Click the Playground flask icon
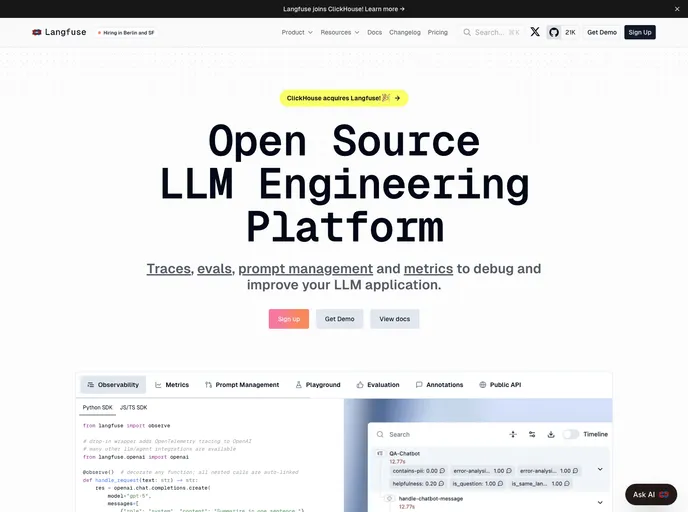The height and width of the screenshot is (512, 688). click(298, 385)
